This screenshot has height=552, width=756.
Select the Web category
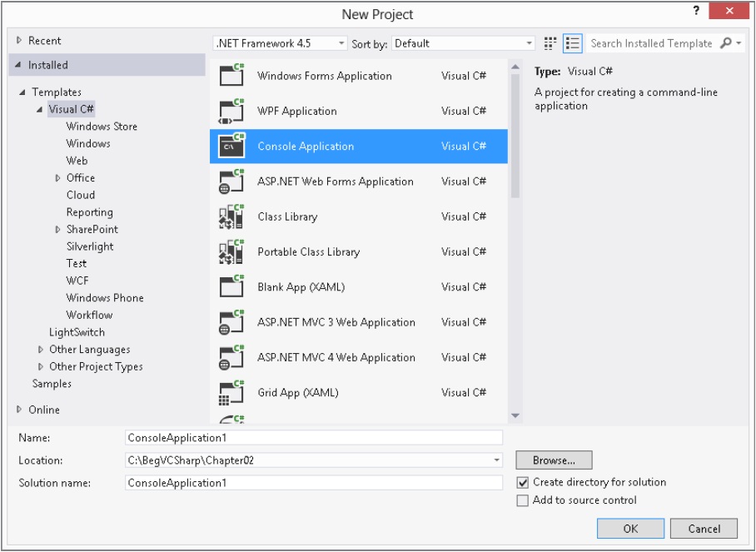pyautogui.click(x=77, y=161)
